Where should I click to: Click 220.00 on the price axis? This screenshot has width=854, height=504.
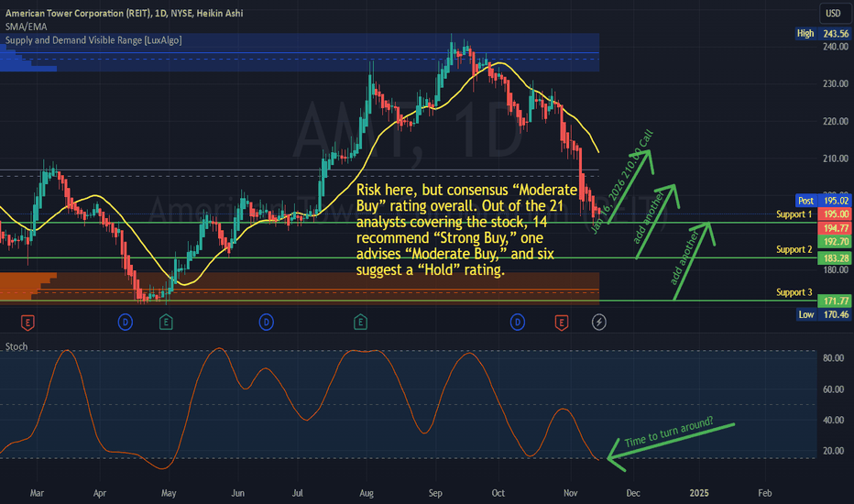click(836, 122)
